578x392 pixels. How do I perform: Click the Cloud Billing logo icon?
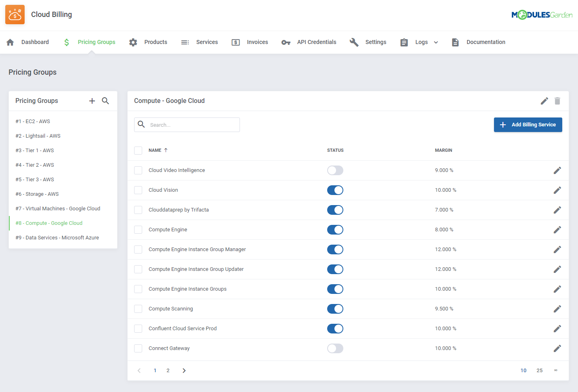[x=15, y=15]
